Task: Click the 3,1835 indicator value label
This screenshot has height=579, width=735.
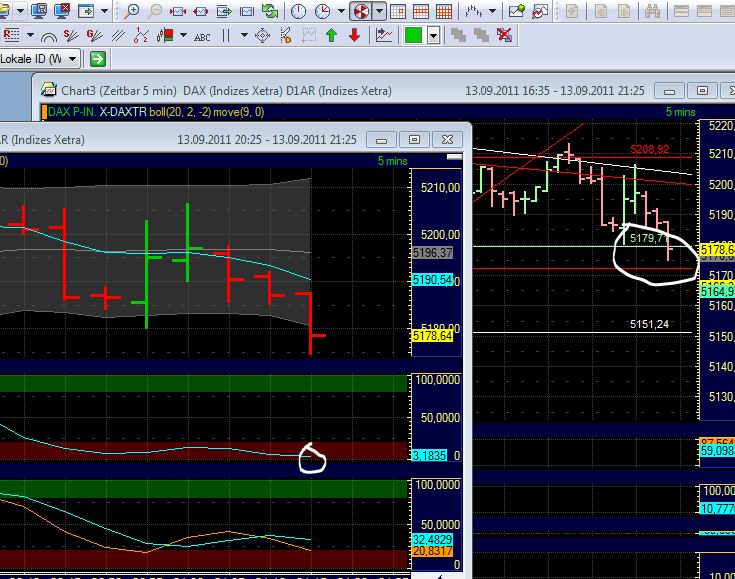Action: 429,455
